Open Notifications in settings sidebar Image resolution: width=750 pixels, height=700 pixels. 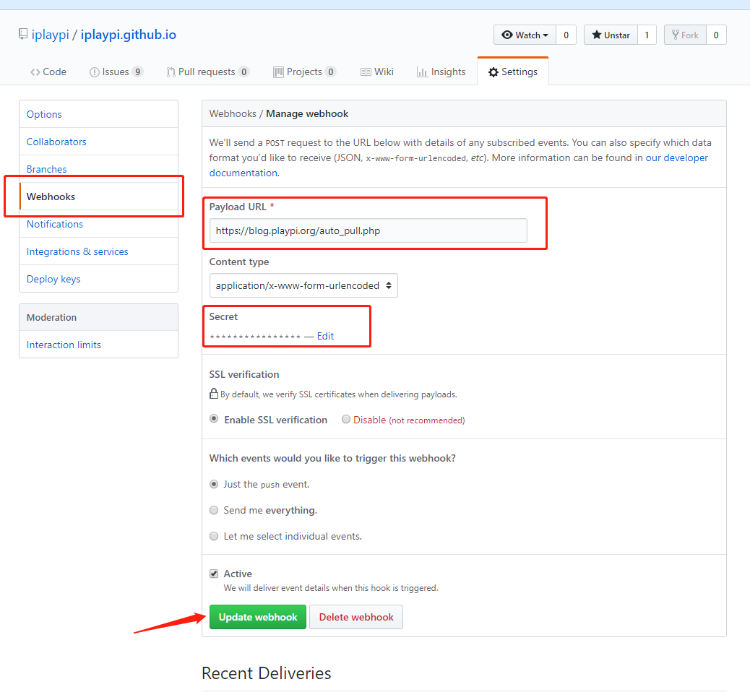[98, 224]
